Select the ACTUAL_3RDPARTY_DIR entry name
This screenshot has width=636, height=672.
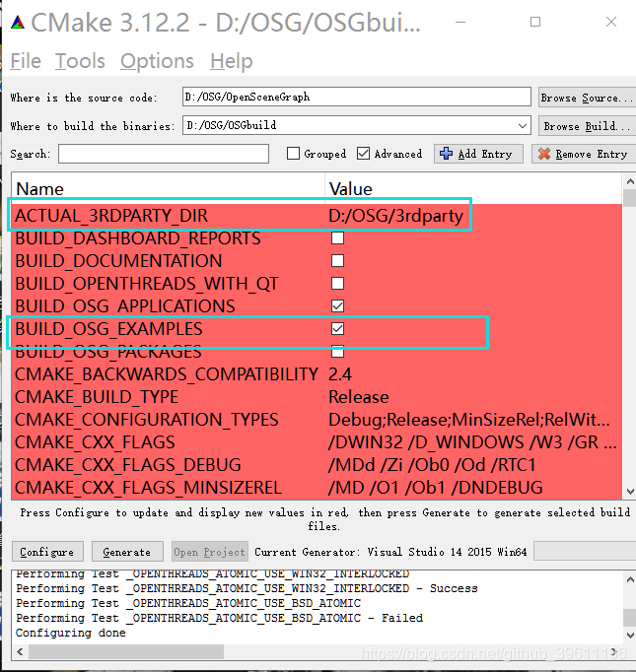[111, 215]
